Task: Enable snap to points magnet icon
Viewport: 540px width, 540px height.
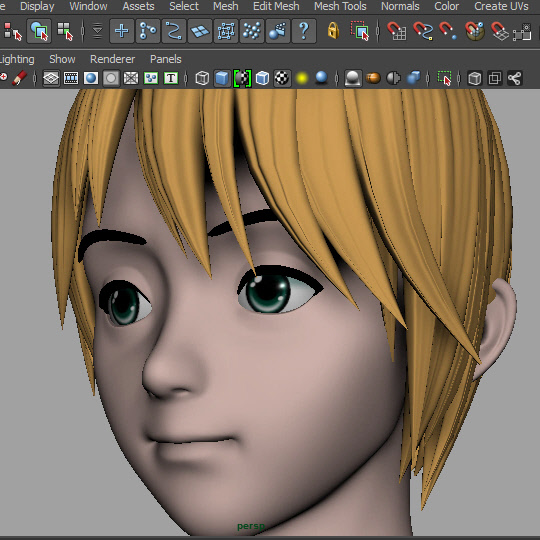Action: pos(448,31)
